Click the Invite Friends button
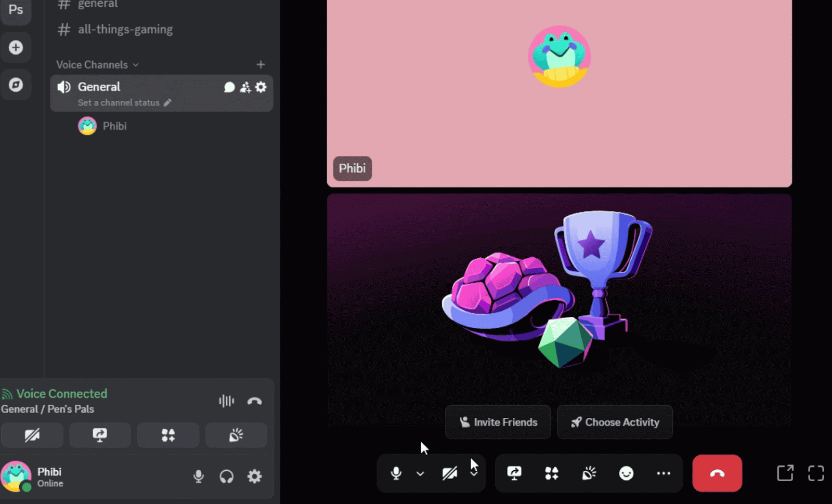The image size is (832, 504). (497, 422)
